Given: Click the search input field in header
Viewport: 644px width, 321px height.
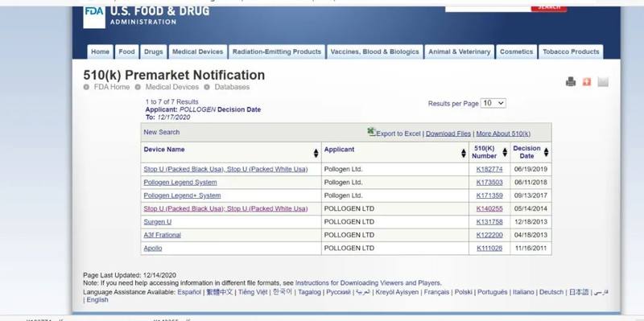Looking at the screenshot, I should pos(488,8).
